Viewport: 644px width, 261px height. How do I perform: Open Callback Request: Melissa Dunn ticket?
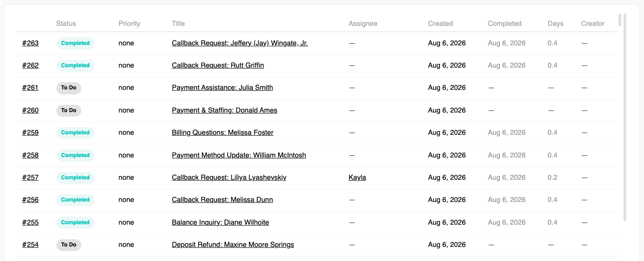222,200
